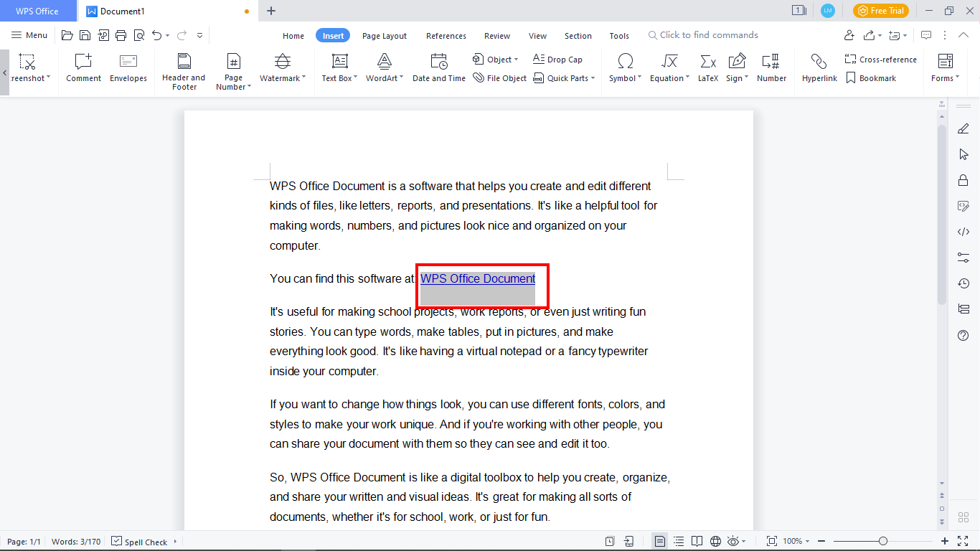Open the Menu button
This screenshot has width=980, height=551.
pos(29,34)
